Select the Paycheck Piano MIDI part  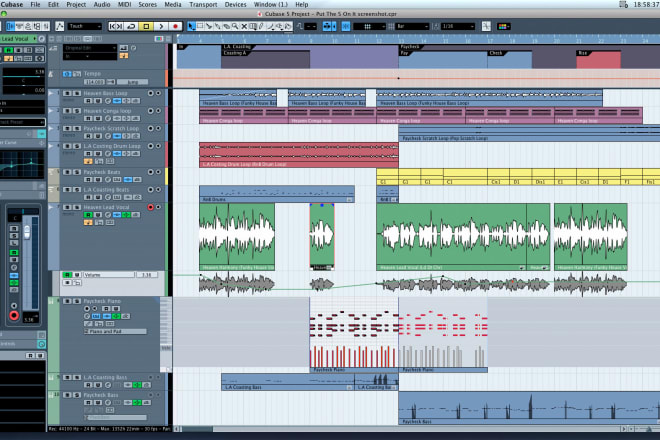click(354, 335)
